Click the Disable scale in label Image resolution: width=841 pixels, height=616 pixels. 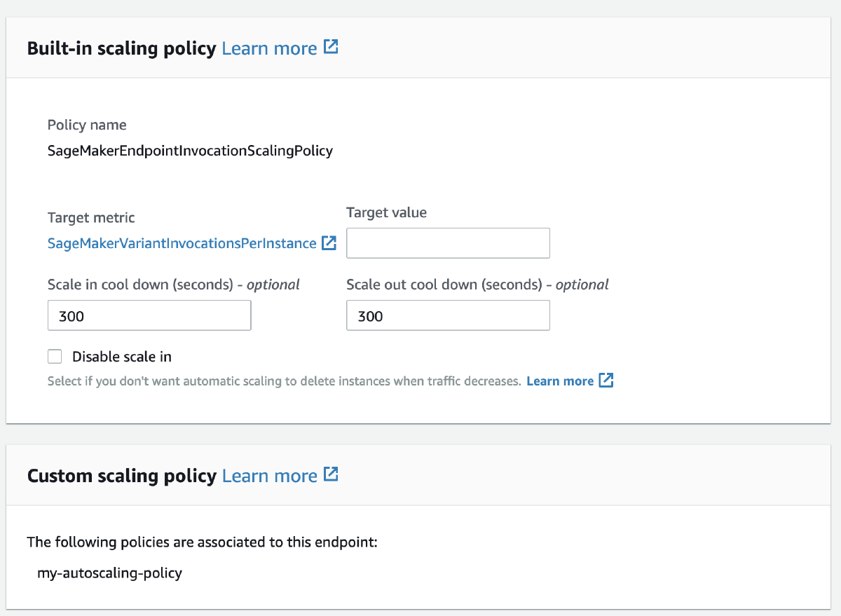click(122, 357)
